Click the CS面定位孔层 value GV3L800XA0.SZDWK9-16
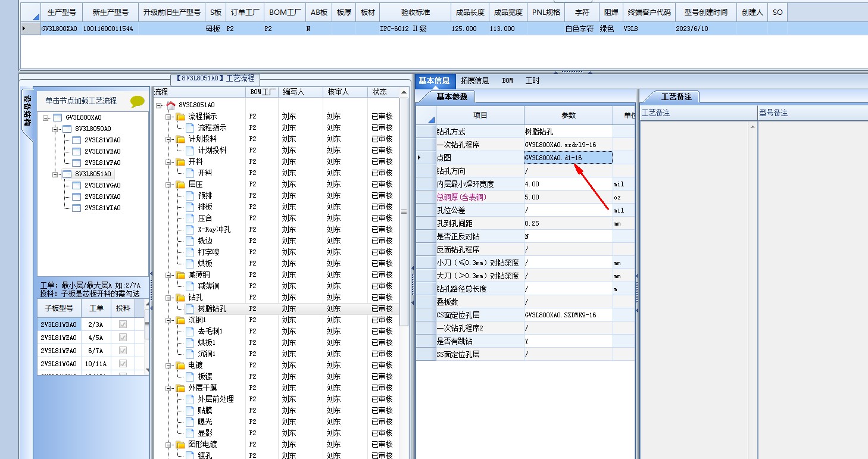 tap(568, 315)
